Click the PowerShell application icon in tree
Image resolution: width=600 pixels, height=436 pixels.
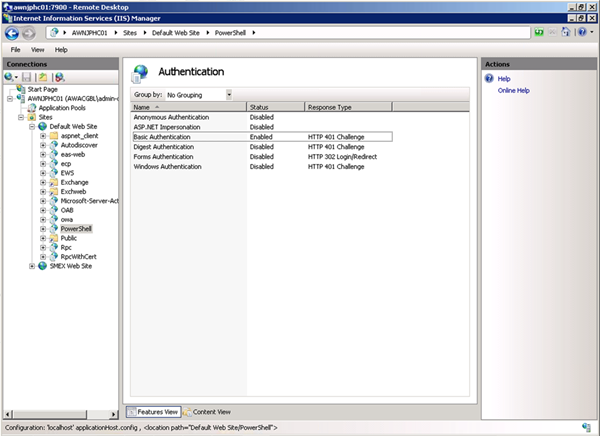54,229
